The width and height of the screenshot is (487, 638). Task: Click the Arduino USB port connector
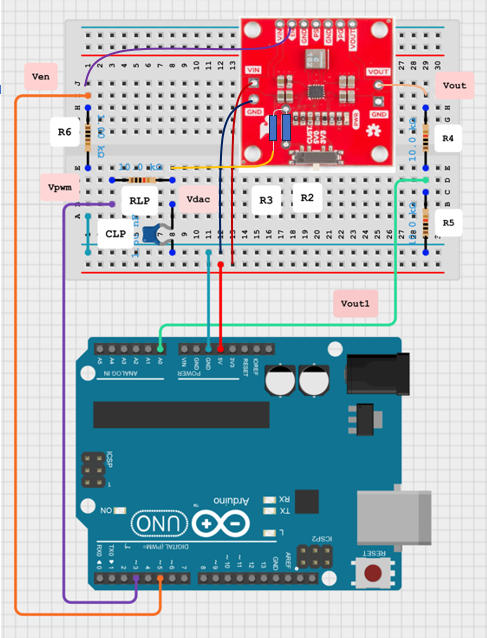click(394, 518)
